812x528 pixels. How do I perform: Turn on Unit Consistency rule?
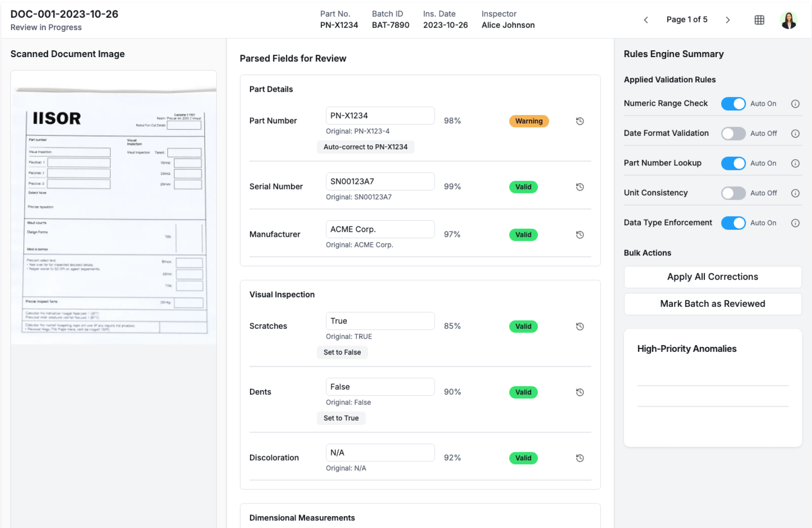click(x=733, y=193)
